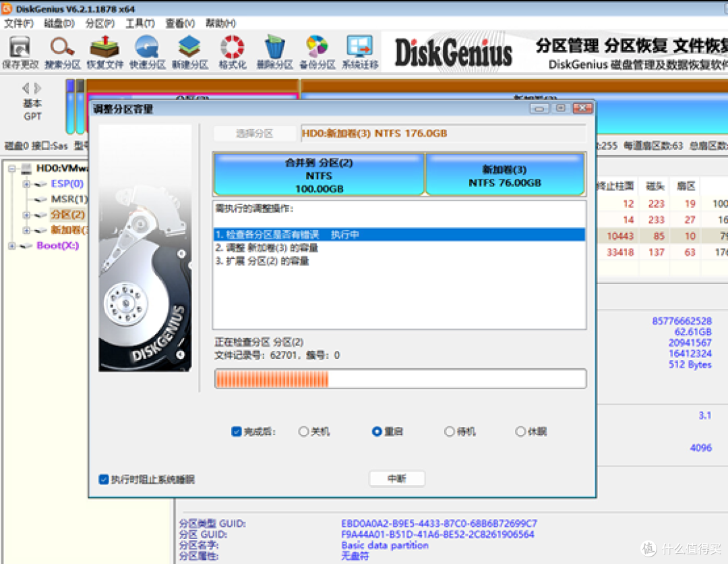The height and width of the screenshot is (564, 728).
Task: Click the ESP(0) tree label
Action: pyautogui.click(x=67, y=184)
